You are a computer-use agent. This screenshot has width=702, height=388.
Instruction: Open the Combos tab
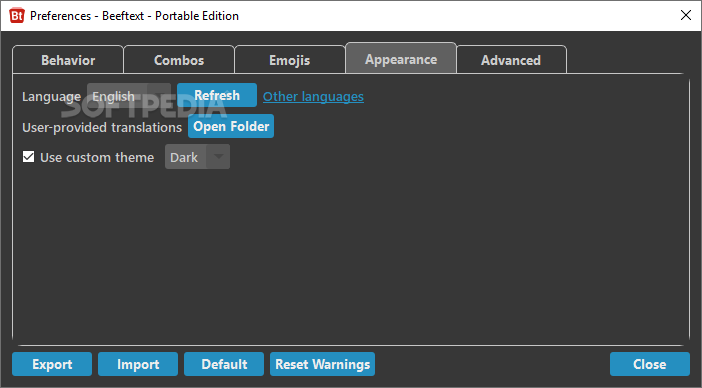(x=179, y=60)
